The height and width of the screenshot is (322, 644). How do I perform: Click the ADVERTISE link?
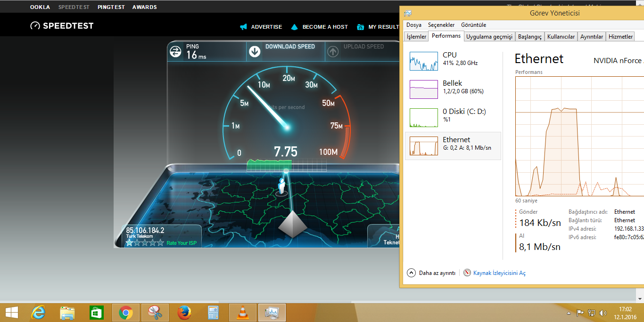point(266,27)
